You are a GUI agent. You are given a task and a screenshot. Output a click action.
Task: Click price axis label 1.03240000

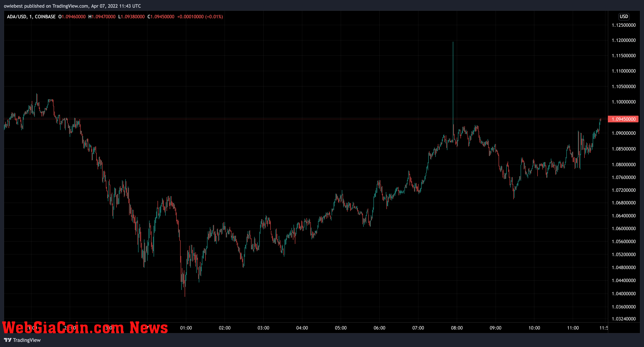[x=624, y=319]
